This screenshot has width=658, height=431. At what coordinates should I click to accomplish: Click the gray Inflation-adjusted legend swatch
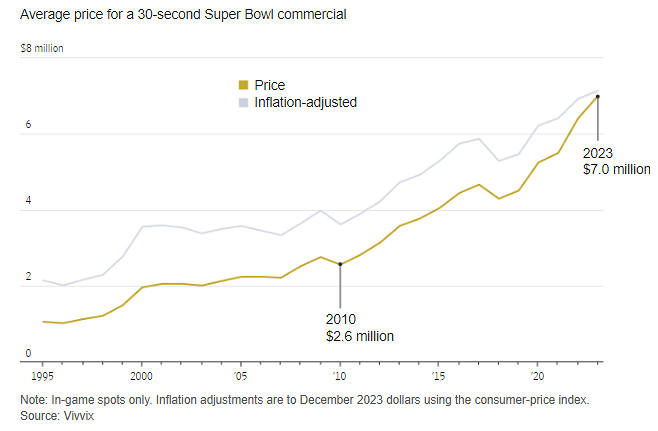(243, 102)
